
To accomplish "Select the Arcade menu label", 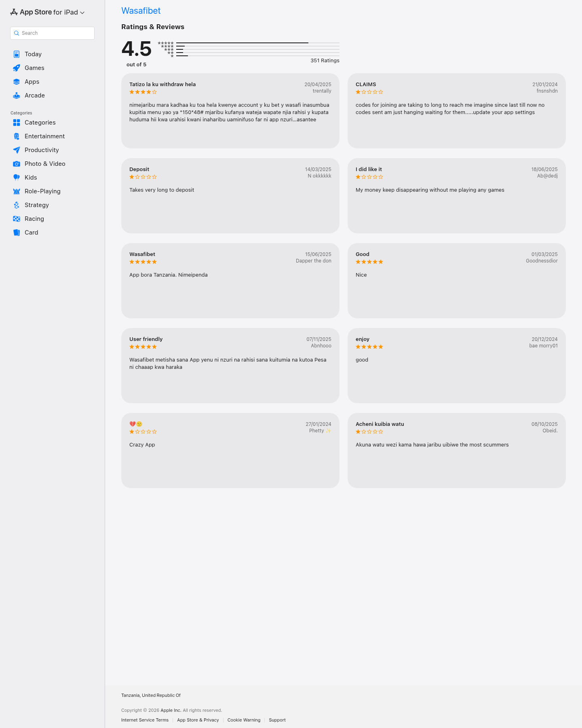I will (x=35, y=95).
